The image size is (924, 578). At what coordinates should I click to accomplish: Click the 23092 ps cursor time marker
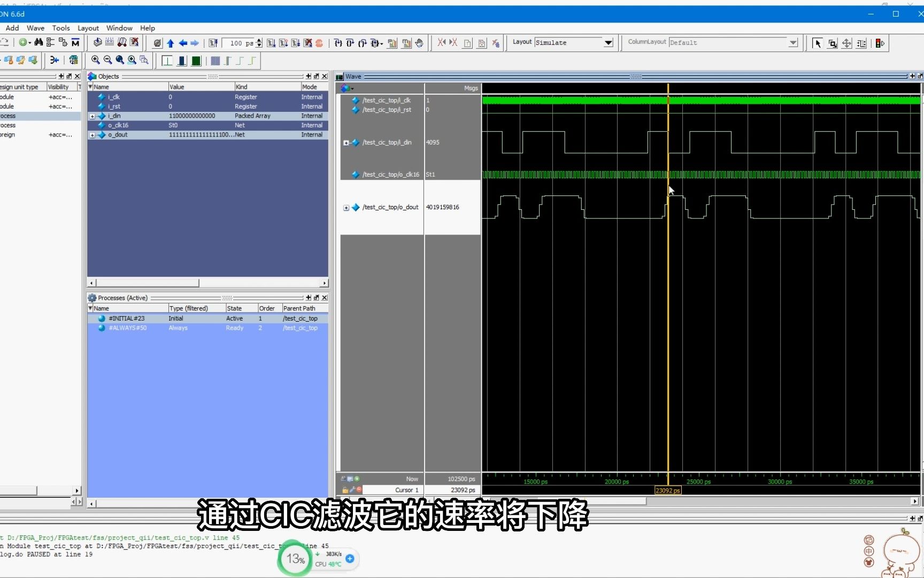pos(668,490)
